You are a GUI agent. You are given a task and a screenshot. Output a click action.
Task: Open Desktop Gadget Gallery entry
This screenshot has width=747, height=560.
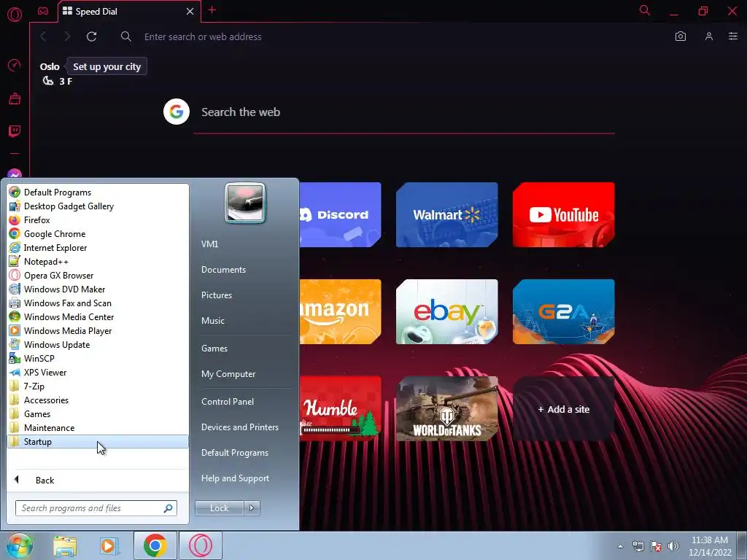(x=98, y=206)
